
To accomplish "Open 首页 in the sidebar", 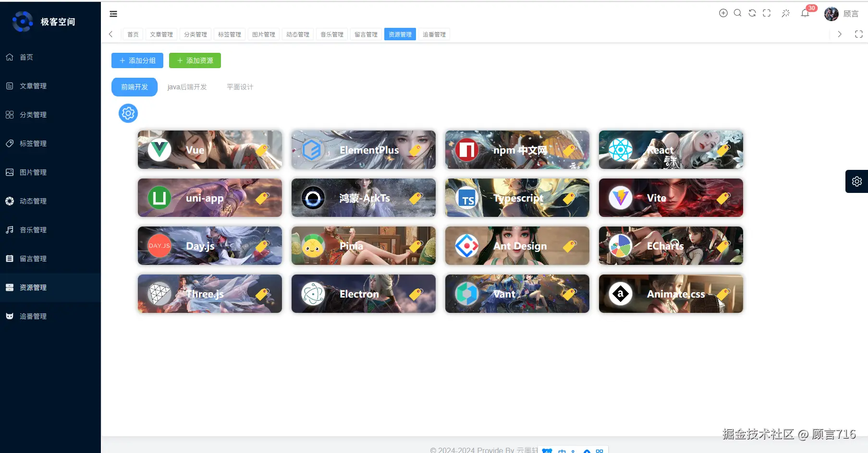I will 50,57.
